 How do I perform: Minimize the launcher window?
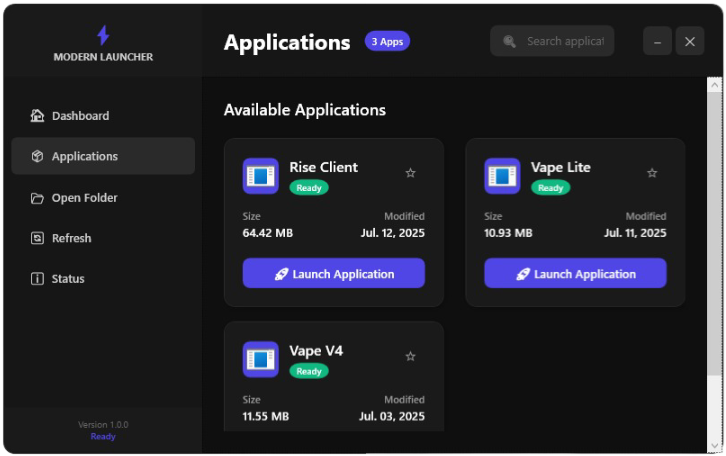pyautogui.click(x=657, y=41)
